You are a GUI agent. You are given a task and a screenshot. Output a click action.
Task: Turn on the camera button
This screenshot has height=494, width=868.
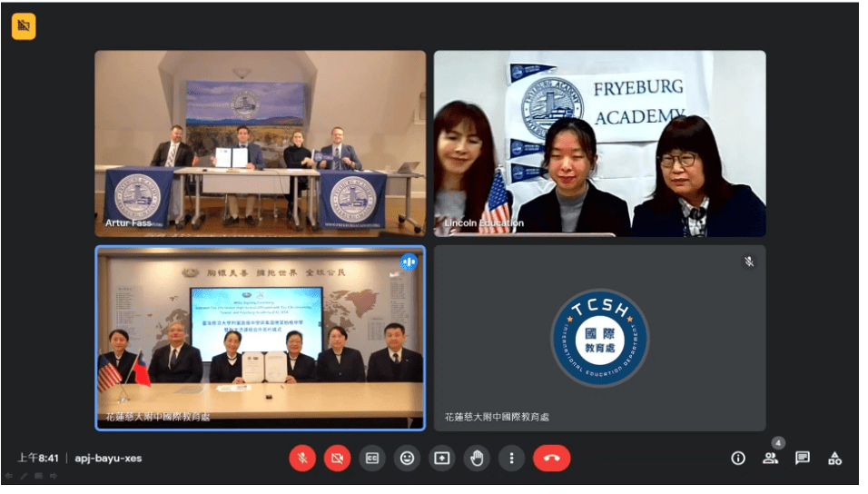(x=337, y=458)
